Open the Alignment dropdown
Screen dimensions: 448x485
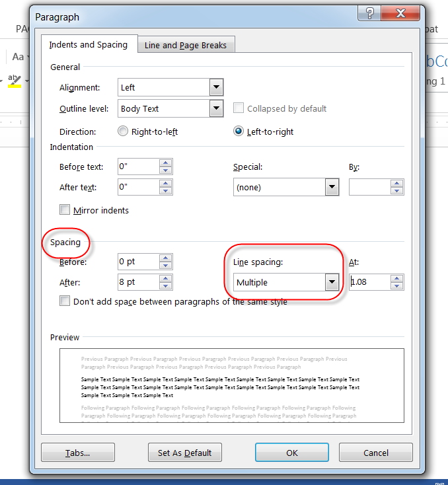click(216, 87)
